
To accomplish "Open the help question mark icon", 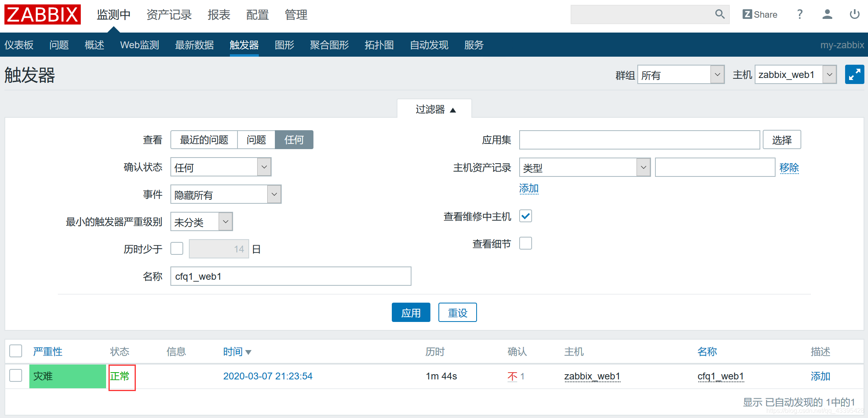I will pos(800,14).
